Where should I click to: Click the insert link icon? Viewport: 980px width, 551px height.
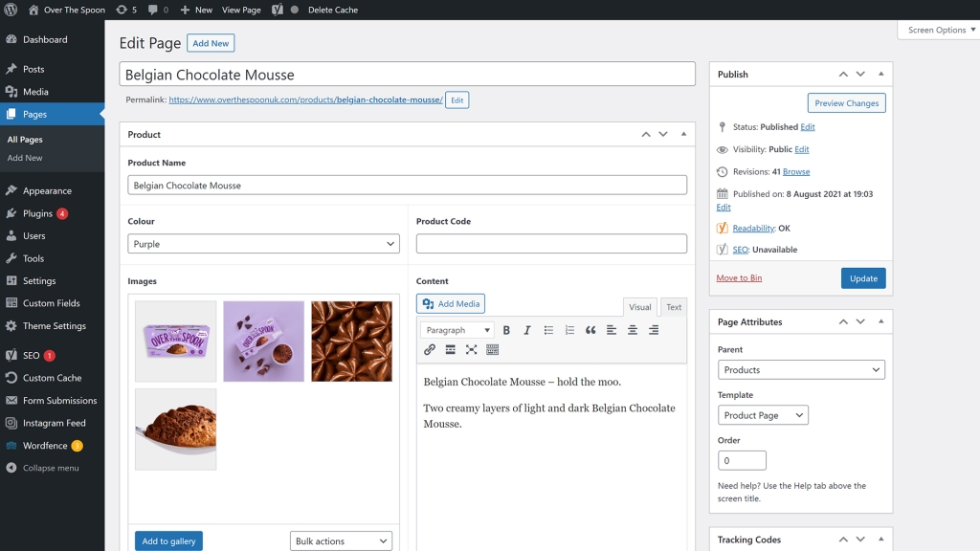pos(430,350)
